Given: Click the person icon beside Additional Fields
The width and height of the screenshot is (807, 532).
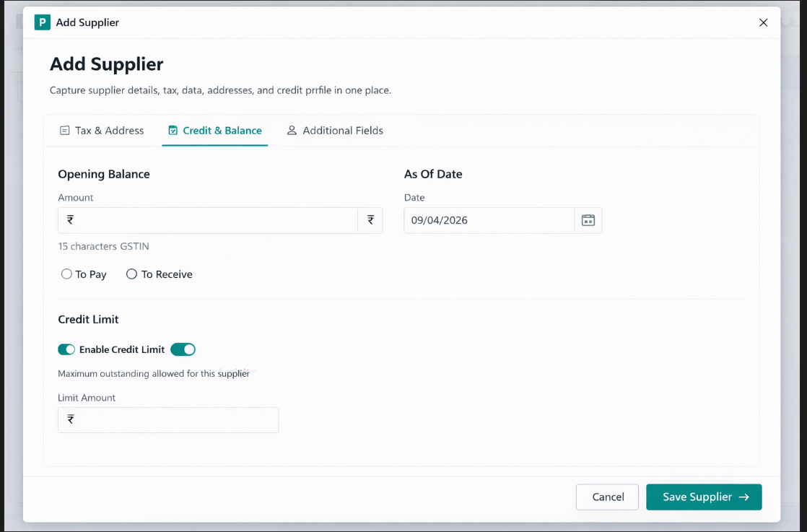Looking at the screenshot, I should tap(292, 131).
